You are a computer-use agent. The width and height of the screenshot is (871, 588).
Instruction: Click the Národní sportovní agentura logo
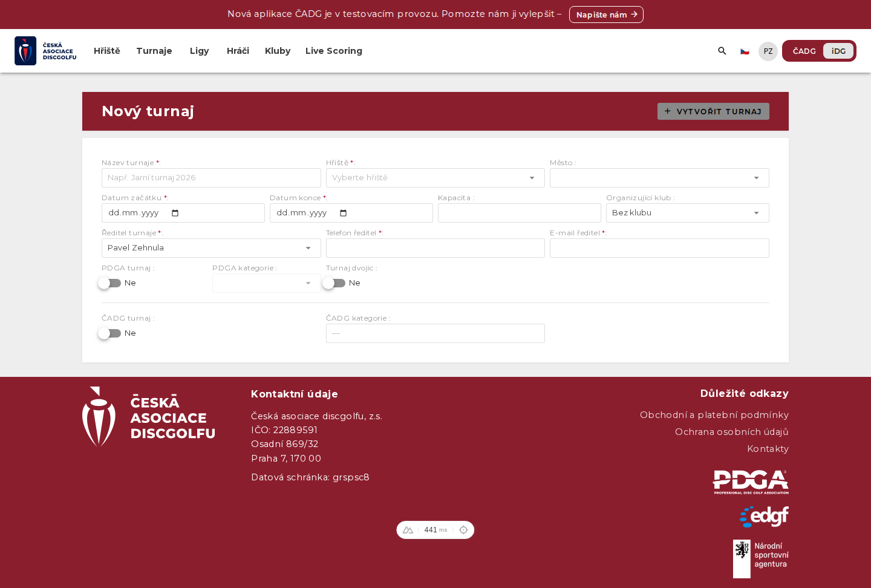(761, 559)
